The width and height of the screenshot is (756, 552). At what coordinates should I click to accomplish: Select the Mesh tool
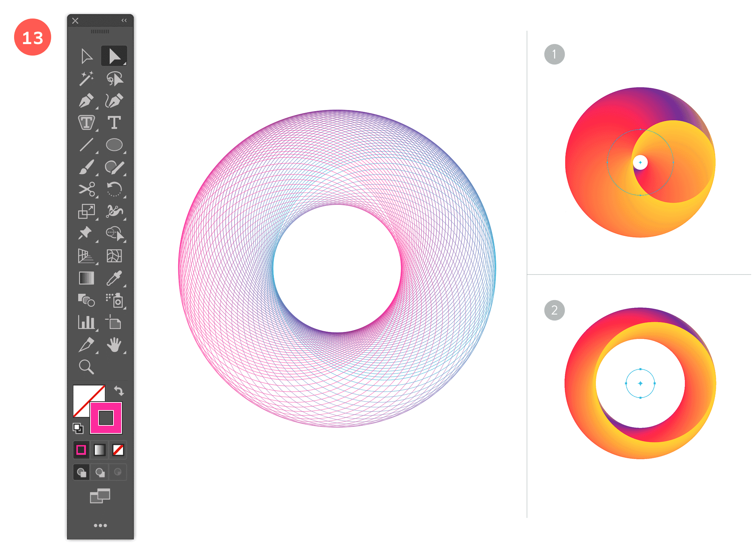coord(114,256)
